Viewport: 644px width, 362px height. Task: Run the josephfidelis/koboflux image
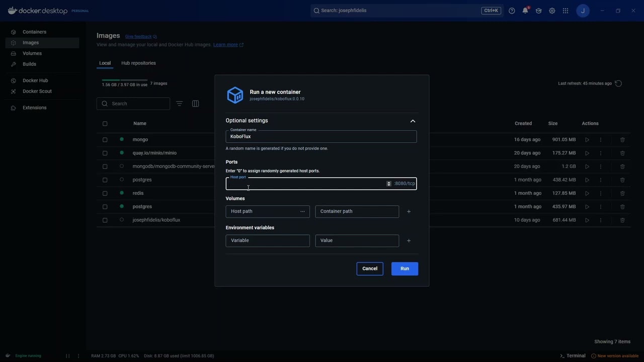(x=587, y=220)
